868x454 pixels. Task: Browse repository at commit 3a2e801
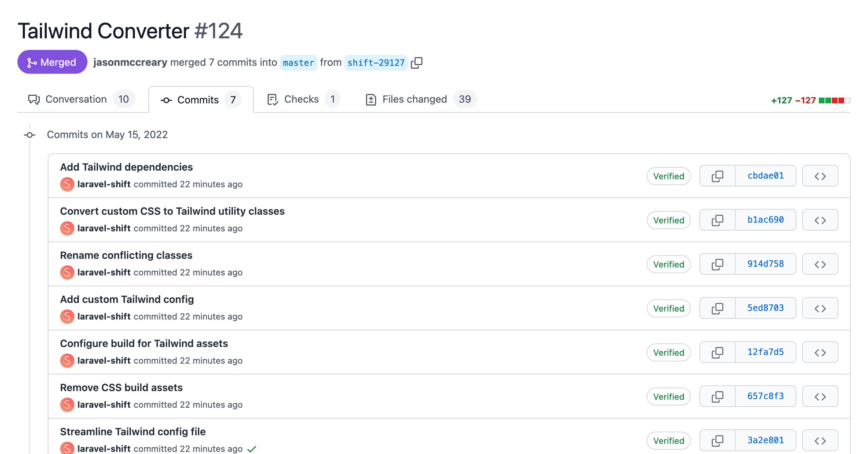(820, 441)
